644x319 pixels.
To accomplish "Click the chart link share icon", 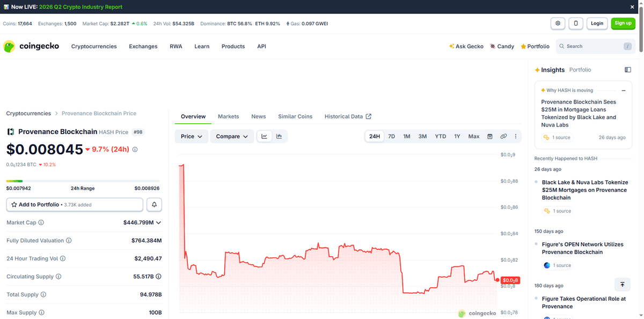I will click(503, 137).
